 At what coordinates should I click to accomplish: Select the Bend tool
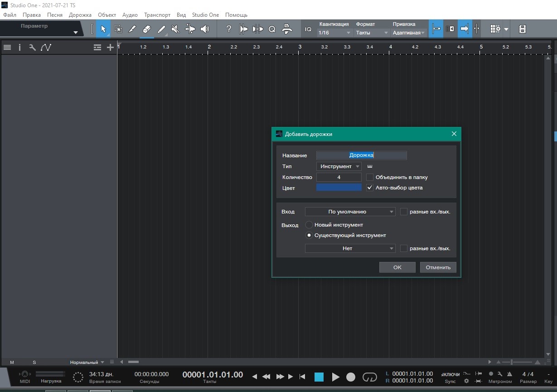tap(190, 29)
